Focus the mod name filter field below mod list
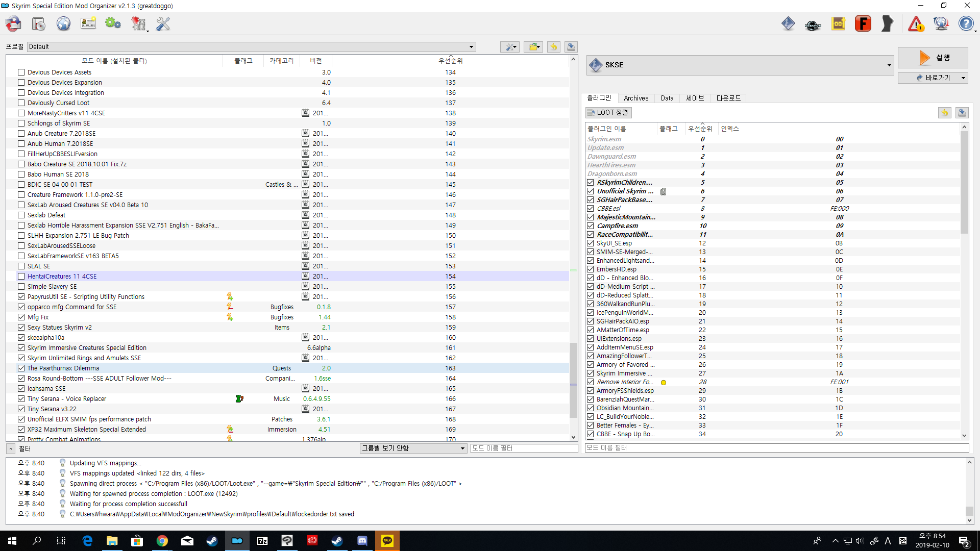Image resolution: width=980 pixels, height=551 pixels. point(524,448)
